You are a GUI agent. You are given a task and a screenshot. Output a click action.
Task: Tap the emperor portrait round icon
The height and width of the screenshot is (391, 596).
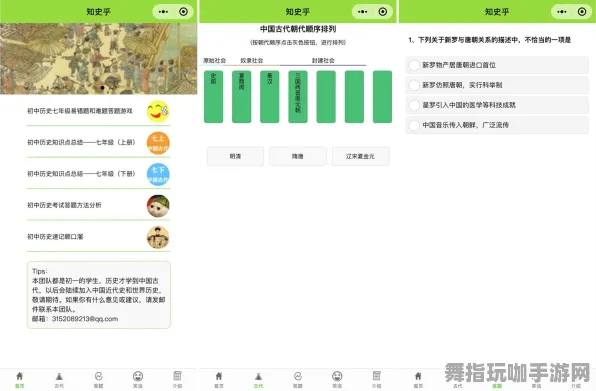(x=158, y=237)
